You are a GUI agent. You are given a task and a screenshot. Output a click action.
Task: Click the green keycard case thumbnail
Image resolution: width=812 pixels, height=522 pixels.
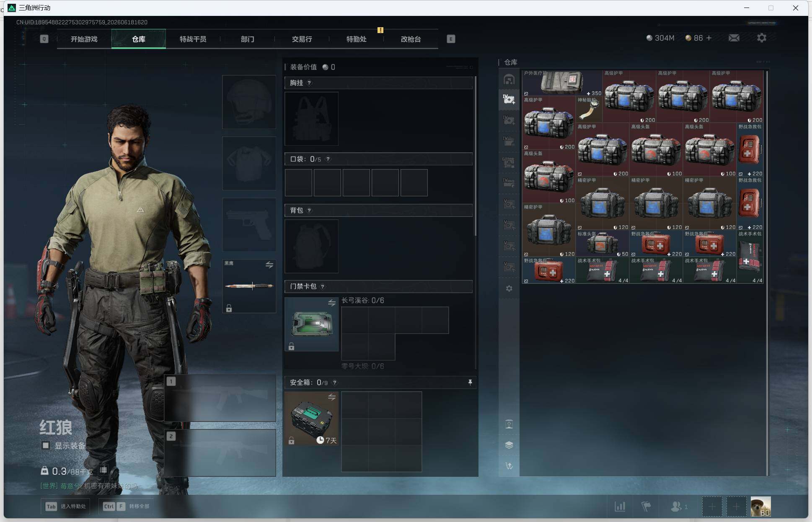click(312, 324)
